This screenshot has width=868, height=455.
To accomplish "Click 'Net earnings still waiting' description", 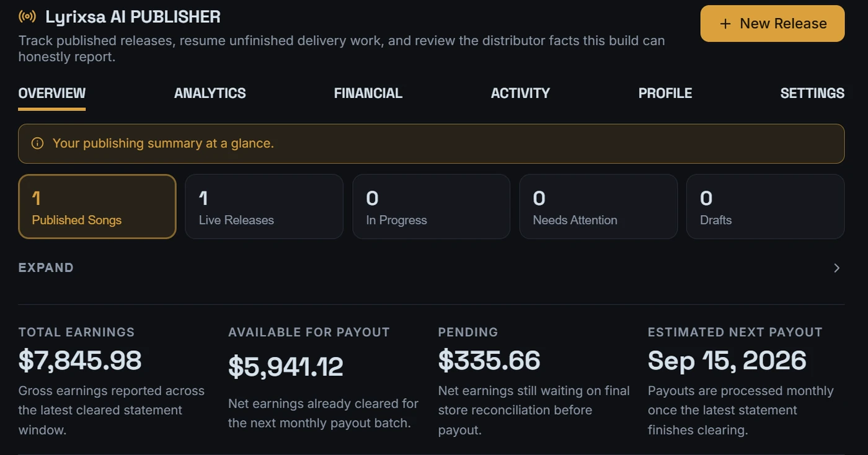I will [x=534, y=410].
